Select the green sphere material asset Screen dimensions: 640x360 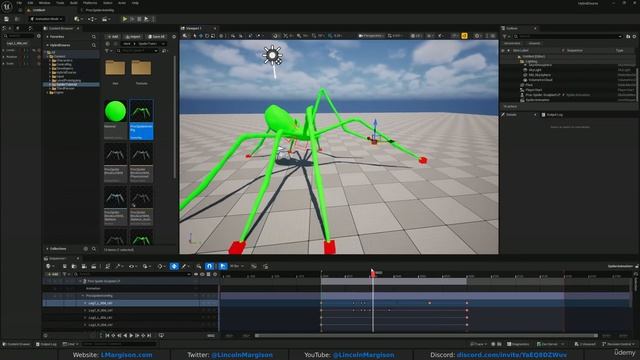(x=116, y=111)
